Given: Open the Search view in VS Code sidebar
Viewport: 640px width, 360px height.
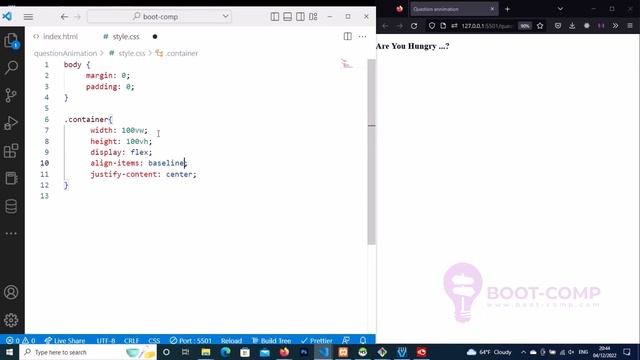Looking at the screenshot, I should click(x=11, y=67).
